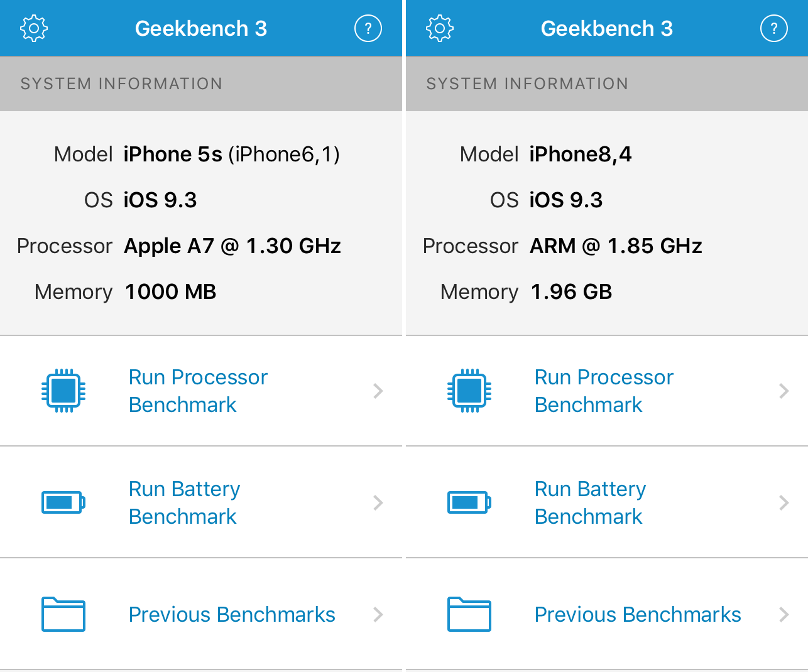The height and width of the screenshot is (672, 808).
Task: Click the Geekbench 3 title on the left
Action: 200,28
